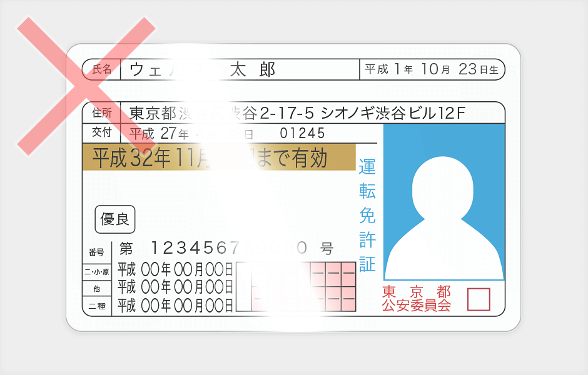
Task: Click the 氏名 label
Action: tap(101, 69)
